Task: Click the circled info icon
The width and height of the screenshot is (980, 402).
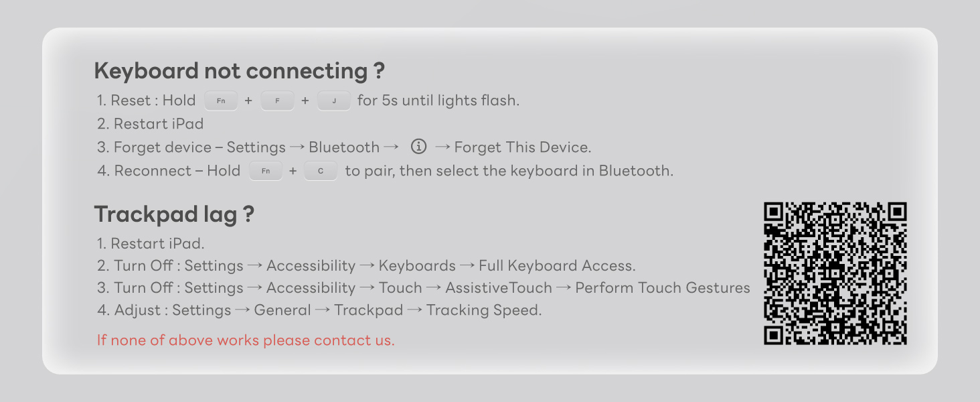Action: point(418,147)
